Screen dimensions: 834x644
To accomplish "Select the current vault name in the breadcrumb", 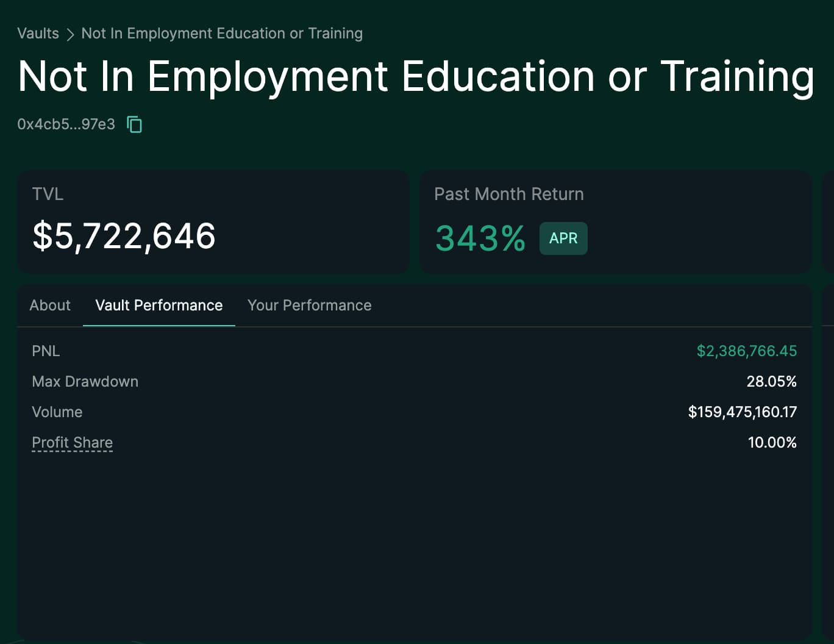I will point(222,34).
